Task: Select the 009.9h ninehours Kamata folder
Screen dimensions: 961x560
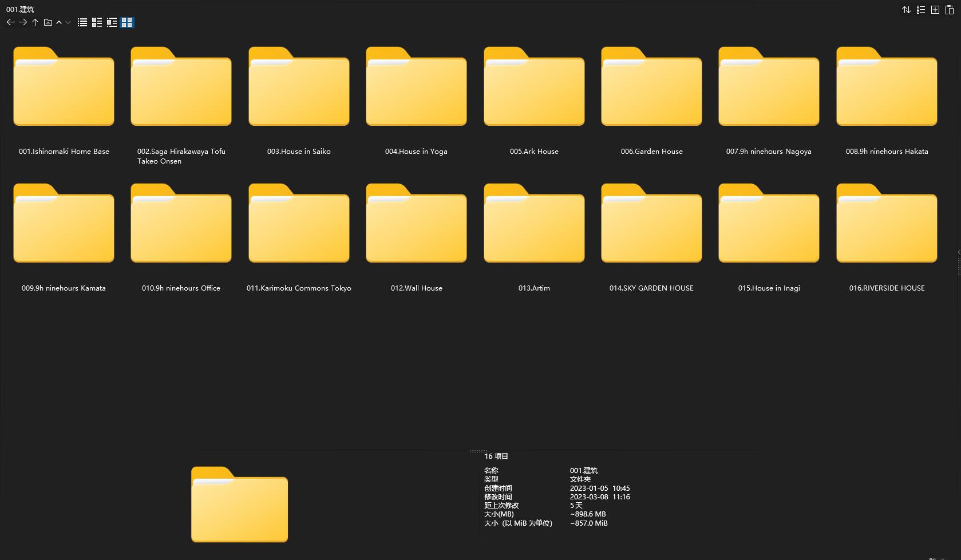Action: pos(64,237)
